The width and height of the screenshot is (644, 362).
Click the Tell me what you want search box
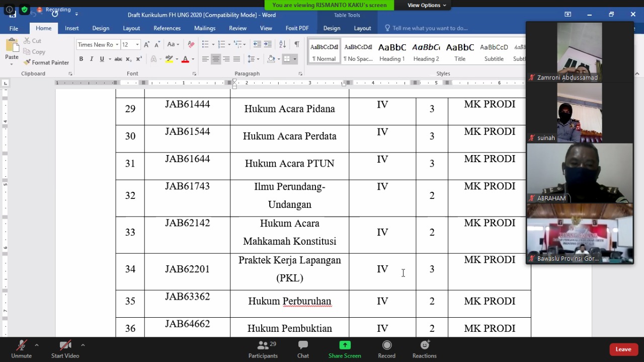pos(430,28)
